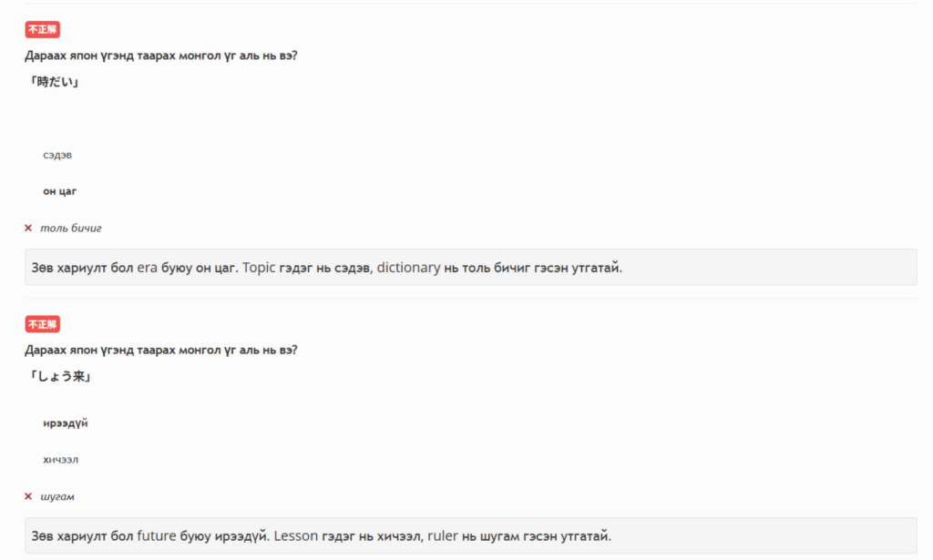
Task: Click the word "dictionary" in the explanation
Action: pos(408,268)
